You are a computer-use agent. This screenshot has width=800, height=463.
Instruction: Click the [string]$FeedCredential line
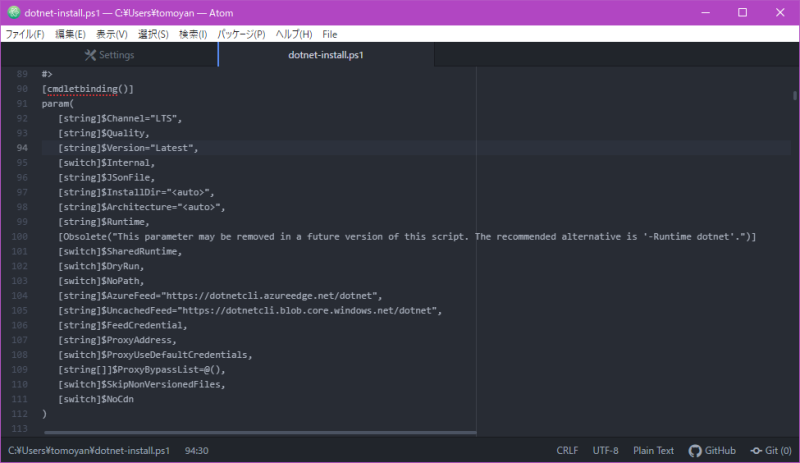[122, 326]
